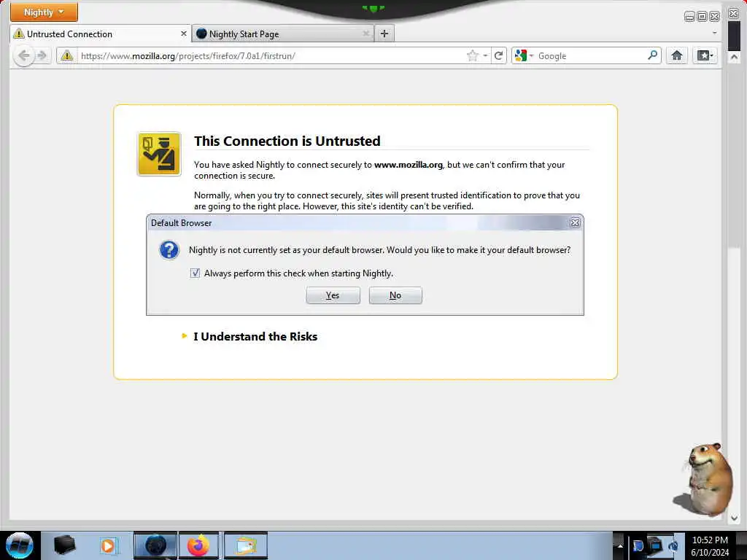The image size is (747, 560).
Task: Launch Windows Media Player from taskbar
Action: pyautogui.click(x=108, y=545)
